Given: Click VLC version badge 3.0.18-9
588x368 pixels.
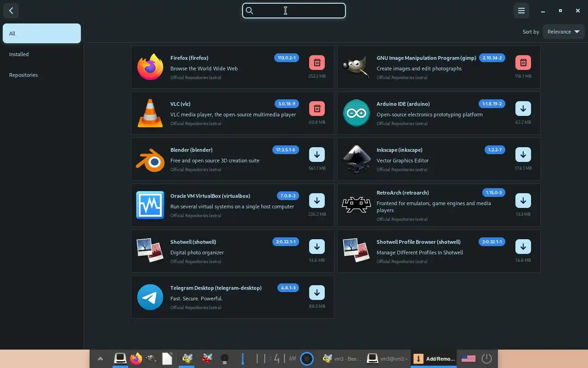Looking at the screenshot, I should pyautogui.click(x=287, y=104).
